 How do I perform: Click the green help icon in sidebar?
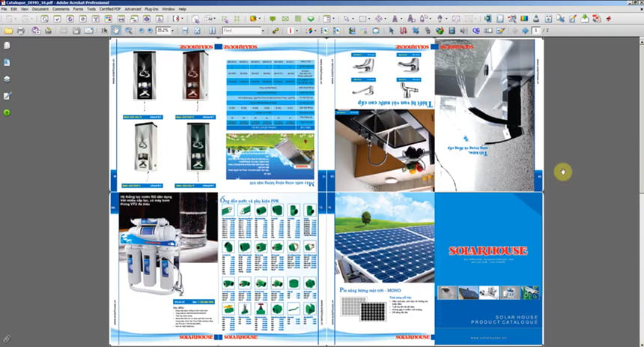7,112
